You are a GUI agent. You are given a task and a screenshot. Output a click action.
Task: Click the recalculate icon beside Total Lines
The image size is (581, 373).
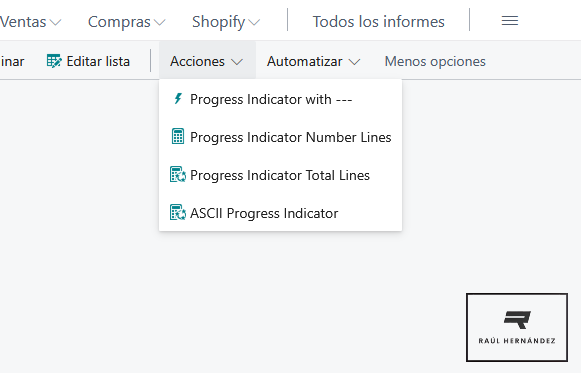pyautogui.click(x=178, y=174)
